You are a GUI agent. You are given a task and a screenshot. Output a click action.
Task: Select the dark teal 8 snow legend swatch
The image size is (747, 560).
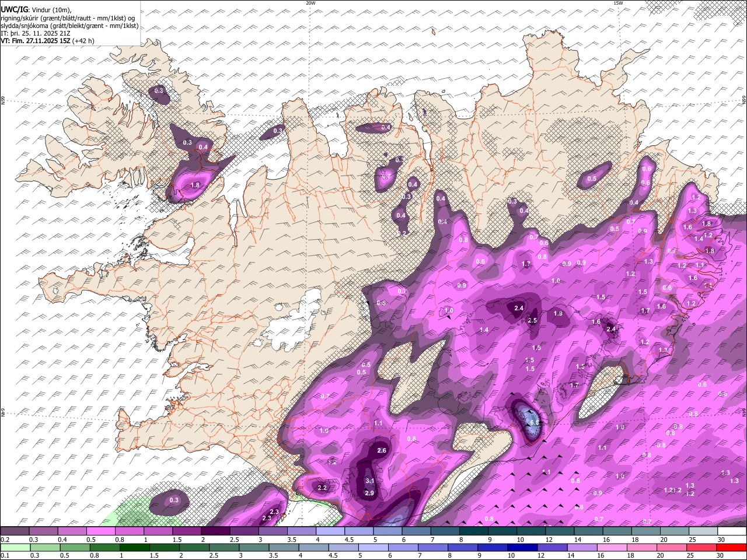[473, 531]
